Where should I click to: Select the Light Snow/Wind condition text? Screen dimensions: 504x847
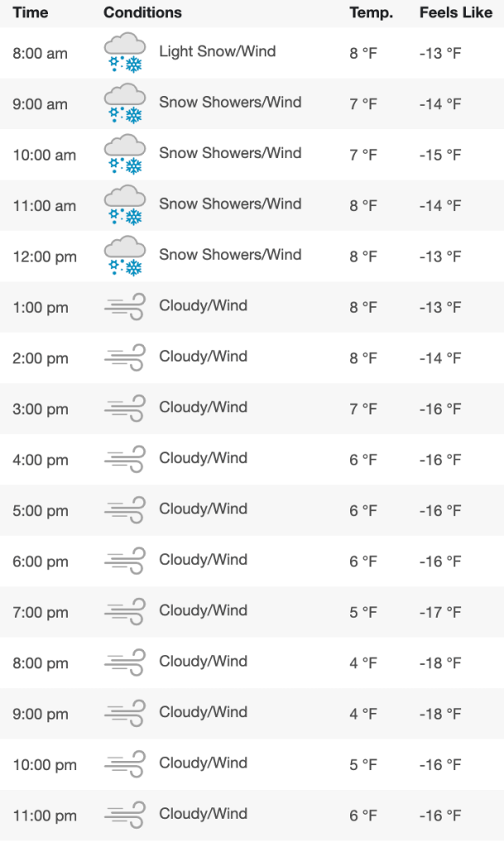(x=217, y=51)
